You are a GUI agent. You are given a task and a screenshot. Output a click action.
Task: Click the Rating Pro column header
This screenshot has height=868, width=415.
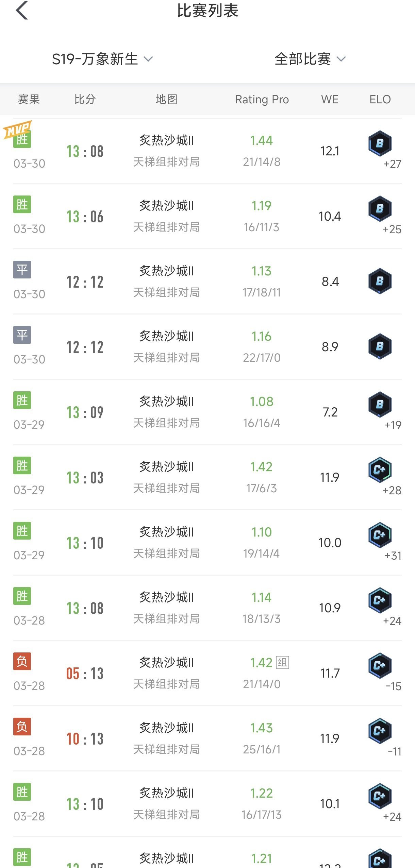(x=262, y=99)
